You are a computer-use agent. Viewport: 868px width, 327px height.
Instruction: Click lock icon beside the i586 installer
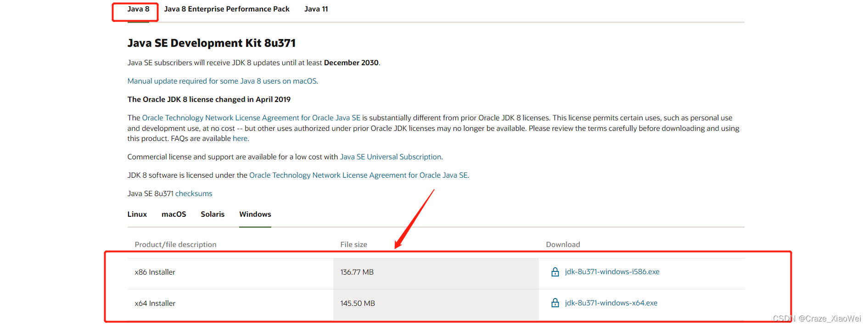click(555, 272)
